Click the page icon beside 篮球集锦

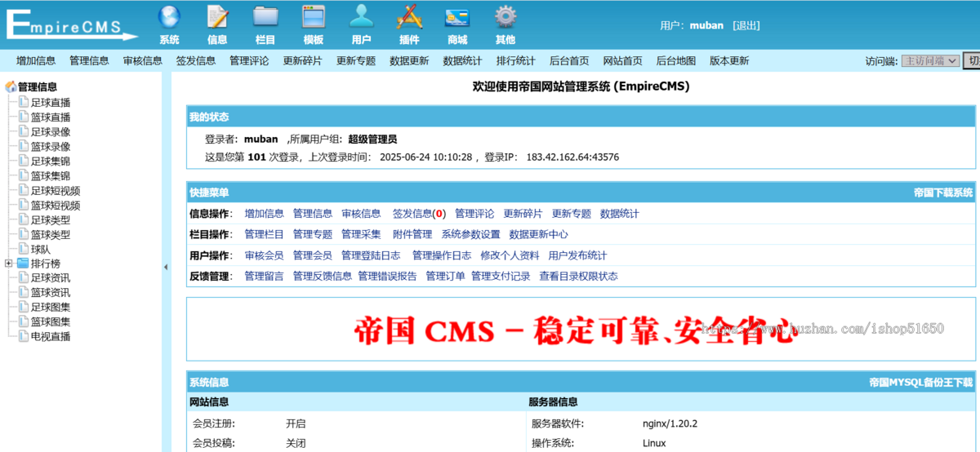24,175
